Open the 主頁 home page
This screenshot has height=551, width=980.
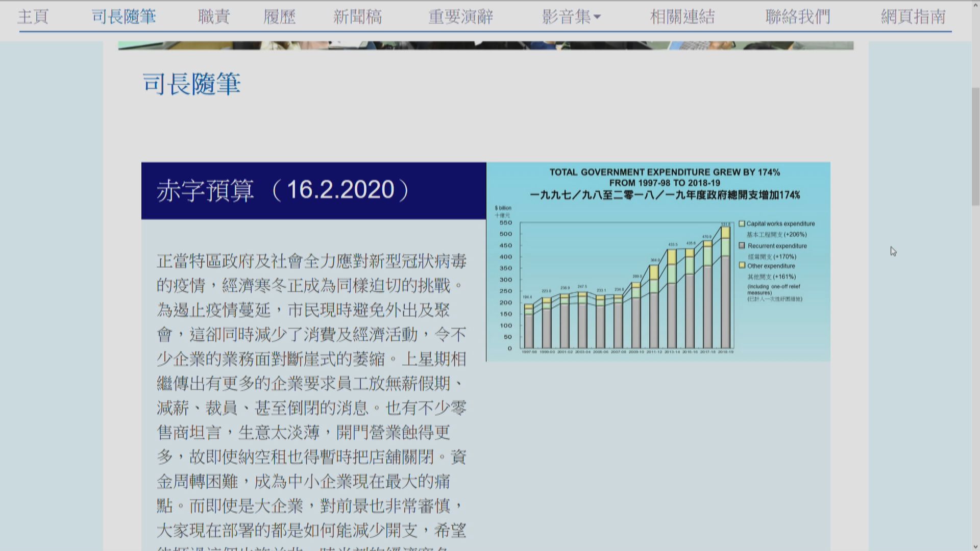tap(33, 17)
